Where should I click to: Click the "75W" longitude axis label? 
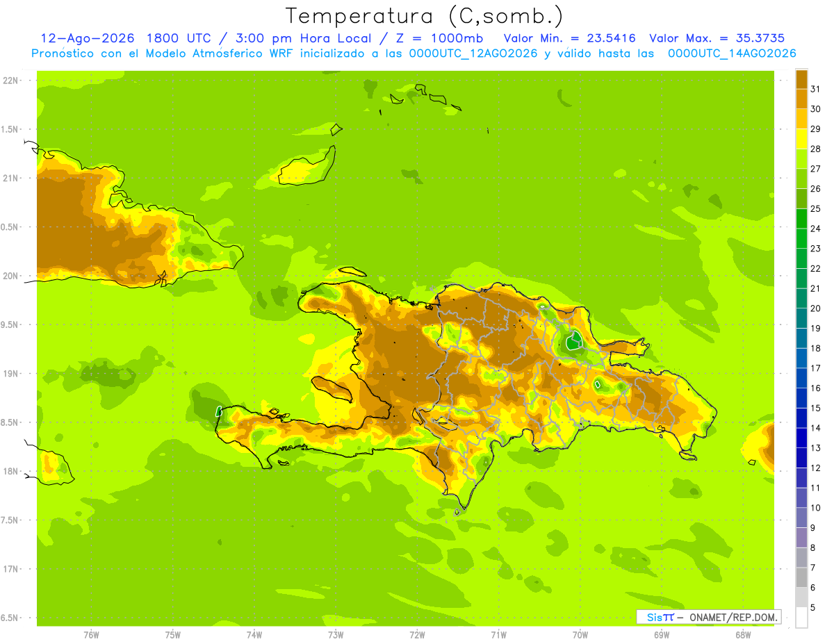(x=173, y=635)
